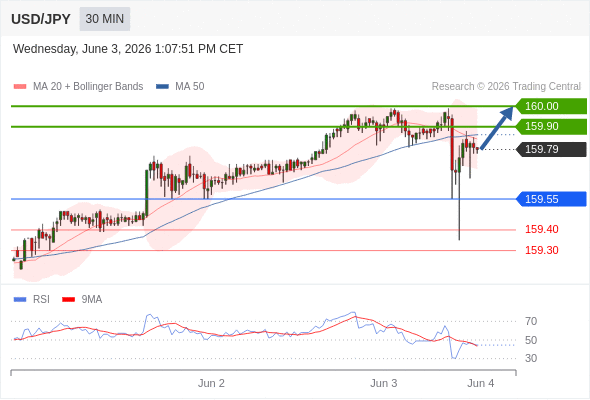The image size is (590, 400).
Task: Click the 159.55 blue pivot label
Action: click(x=551, y=199)
